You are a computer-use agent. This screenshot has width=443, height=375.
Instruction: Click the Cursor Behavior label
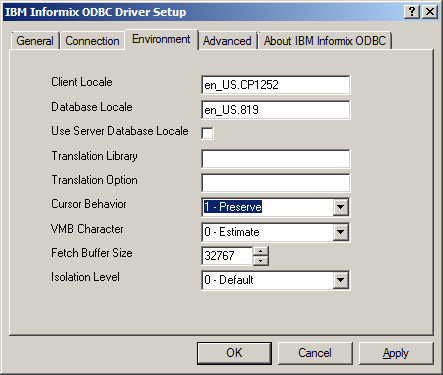(89, 204)
